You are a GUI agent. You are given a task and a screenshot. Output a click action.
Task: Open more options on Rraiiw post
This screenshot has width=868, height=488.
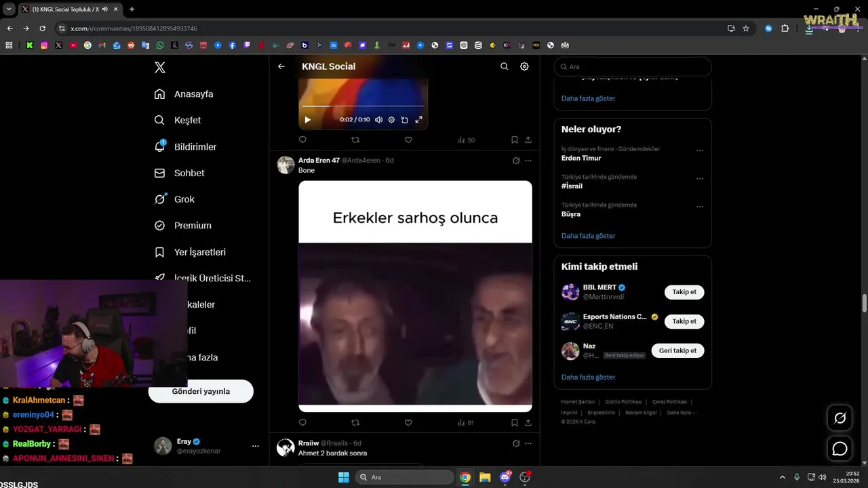pos(528,443)
